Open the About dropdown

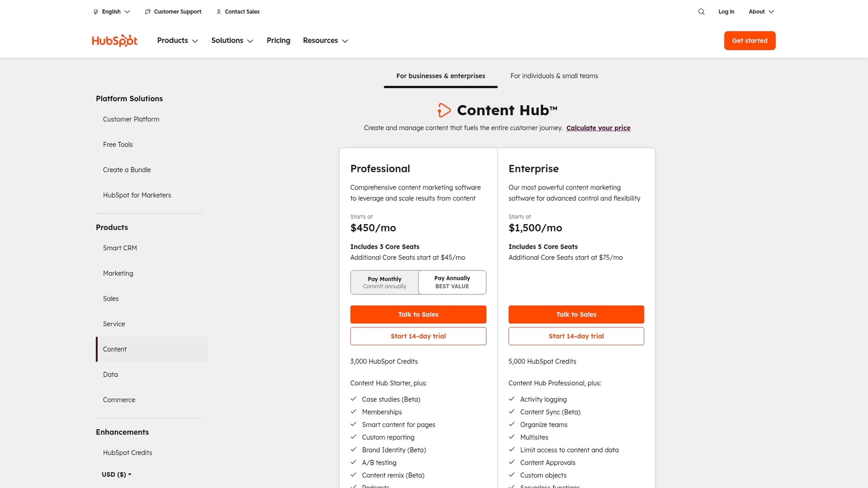(761, 11)
